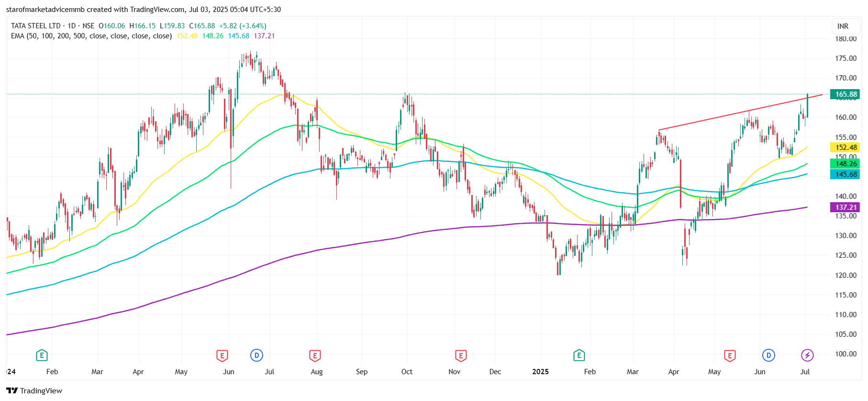
Task: Click the yellow 152.48 value in the EMA legend
Action: click(x=187, y=36)
